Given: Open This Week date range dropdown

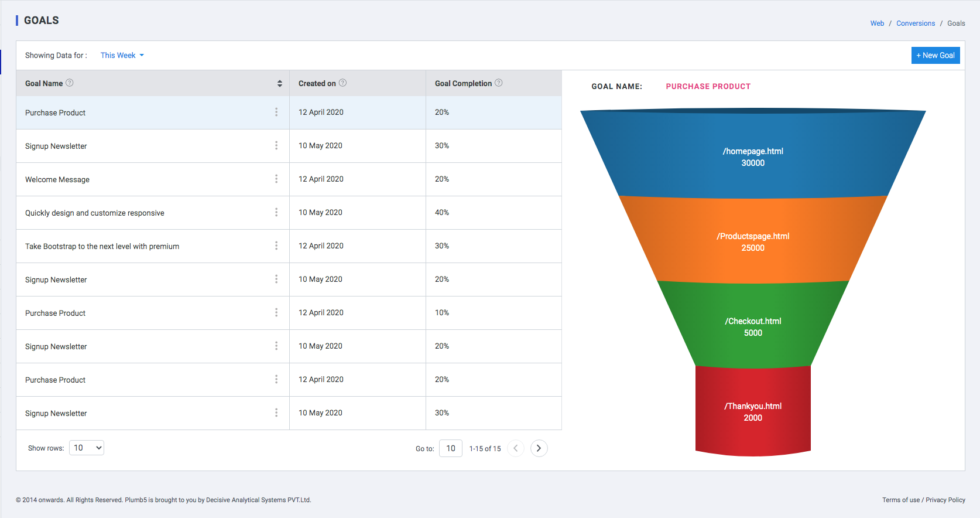Looking at the screenshot, I should [x=122, y=55].
